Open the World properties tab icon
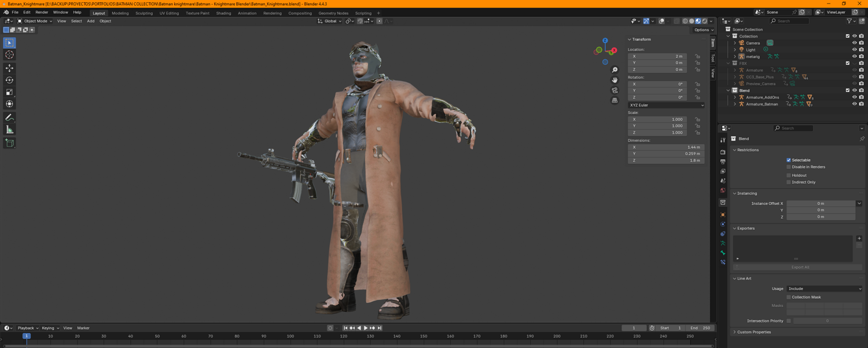 coord(723,191)
